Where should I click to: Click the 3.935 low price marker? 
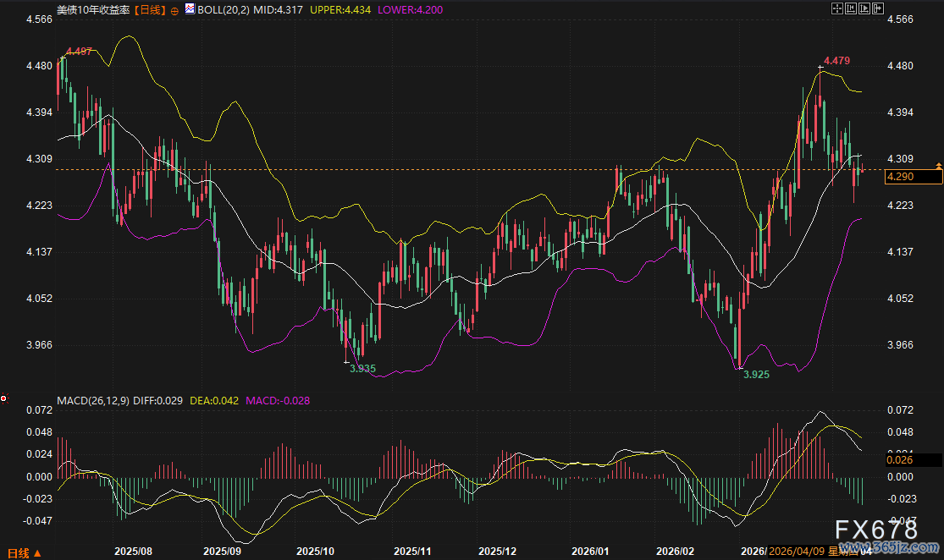362,369
